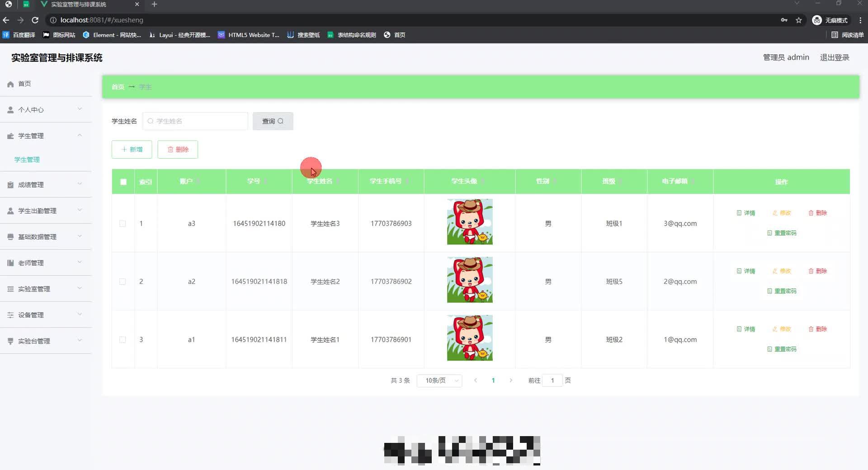Viewport: 868px width, 470px height.
Task: Click 删除 for 学生姓名3
Action: click(x=818, y=213)
